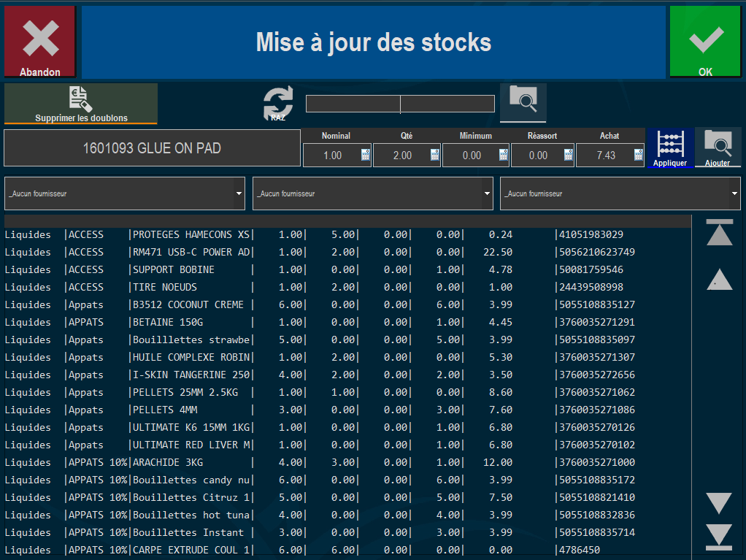Edit the Qté value 2.00

pos(402,156)
